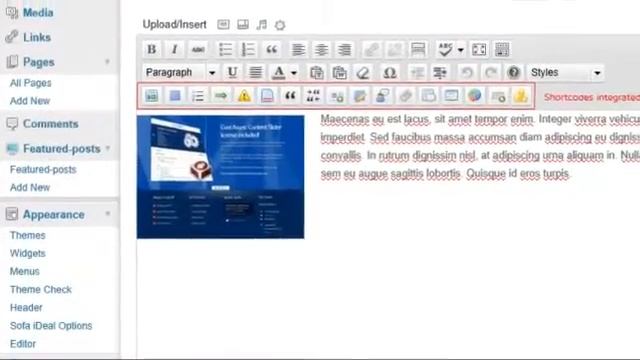Open Sofa iDeal Options
The image size is (640, 360).
51,326
